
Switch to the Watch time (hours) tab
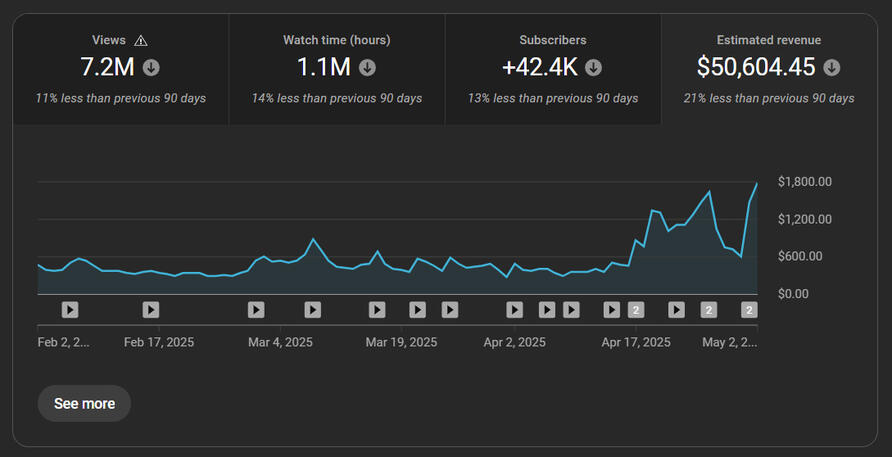tap(337, 69)
